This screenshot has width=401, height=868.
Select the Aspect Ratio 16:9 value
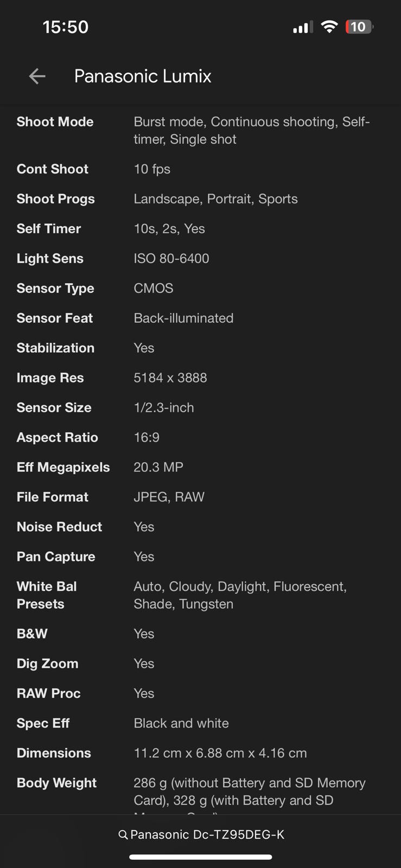click(147, 437)
